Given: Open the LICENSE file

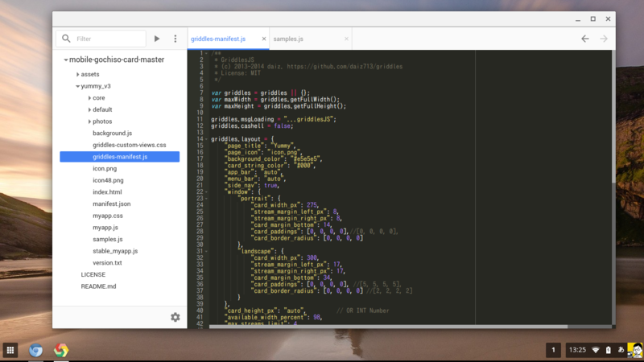Looking at the screenshot, I should tap(93, 274).
